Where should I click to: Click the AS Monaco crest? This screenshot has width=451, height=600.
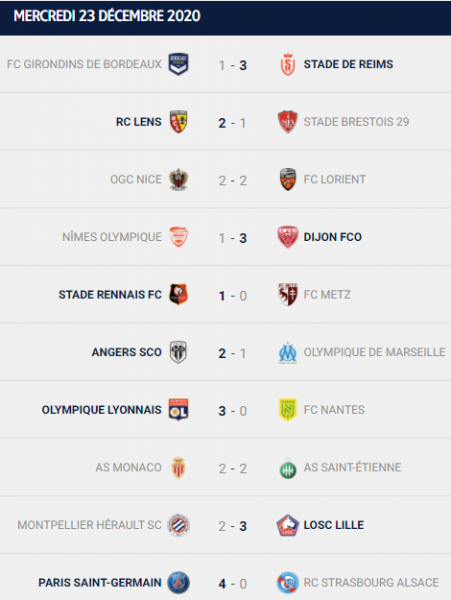click(178, 468)
